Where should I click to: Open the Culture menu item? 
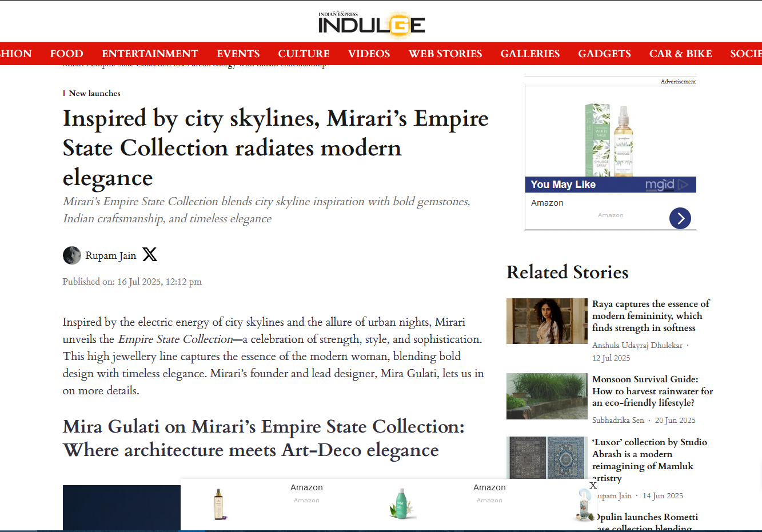pyautogui.click(x=304, y=54)
